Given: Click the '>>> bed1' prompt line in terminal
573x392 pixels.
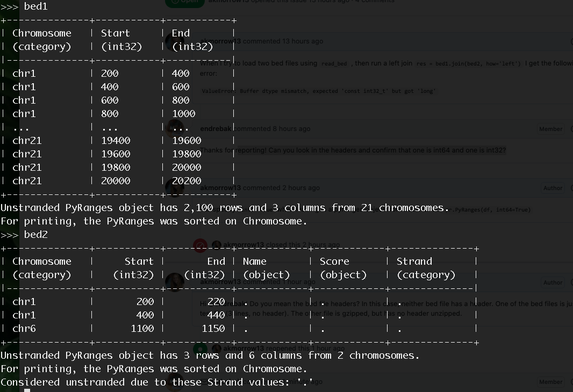Looking at the screenshot, I should coord(24,6).
